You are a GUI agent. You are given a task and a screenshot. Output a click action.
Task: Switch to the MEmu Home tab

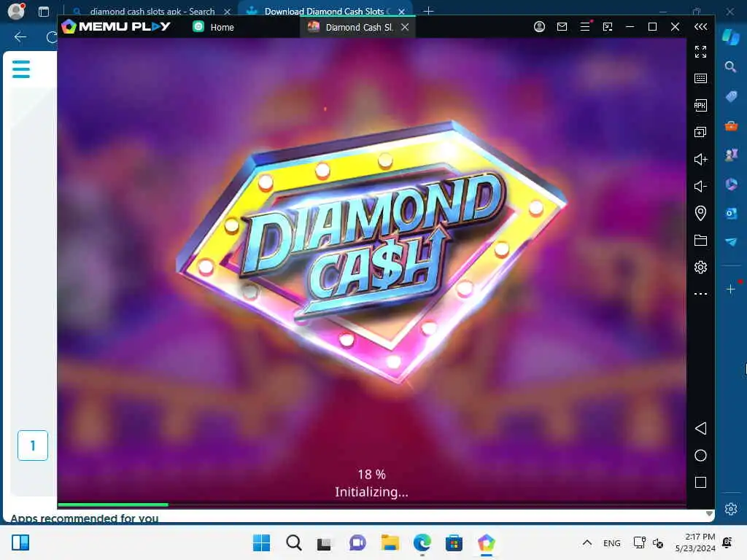(x=214, y=27)
